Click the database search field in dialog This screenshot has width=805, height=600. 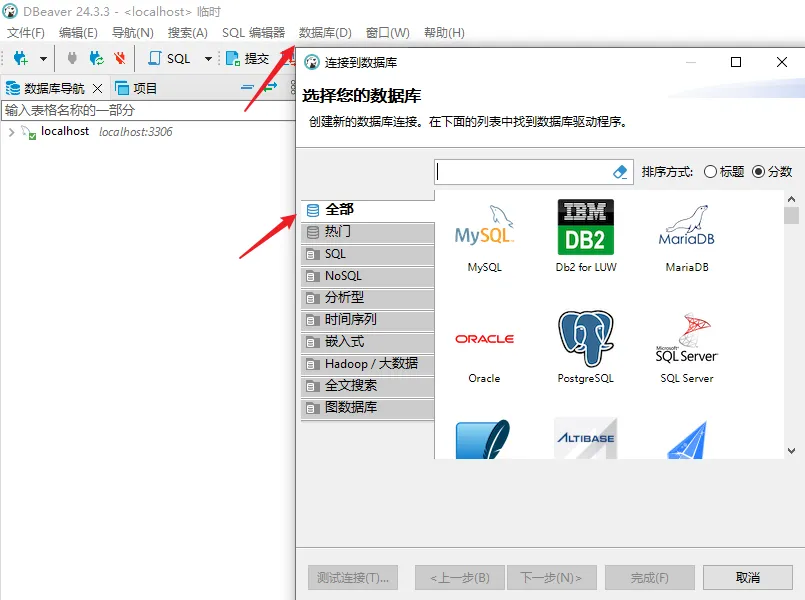[x=523, y=172]
